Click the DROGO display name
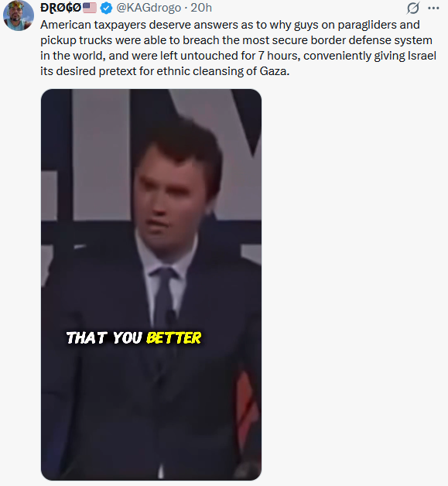Viewport: 448px width, 486px height. (60, 8)
